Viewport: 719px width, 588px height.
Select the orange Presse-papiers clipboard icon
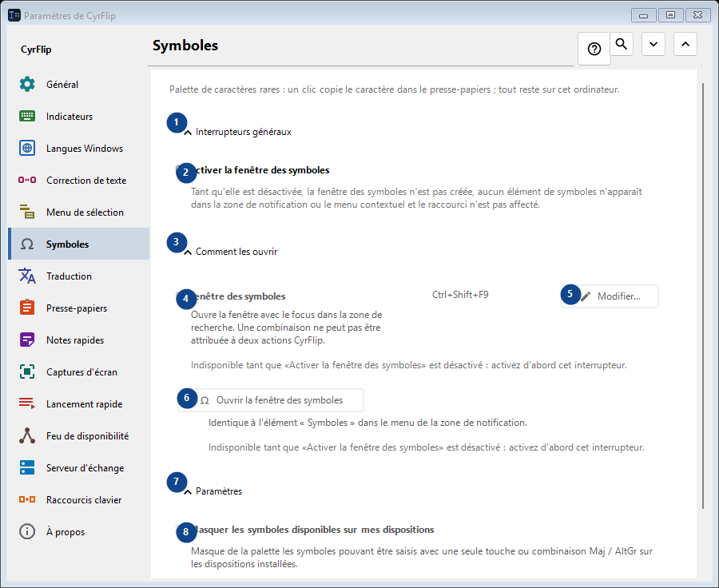click(x=27, y=308)
